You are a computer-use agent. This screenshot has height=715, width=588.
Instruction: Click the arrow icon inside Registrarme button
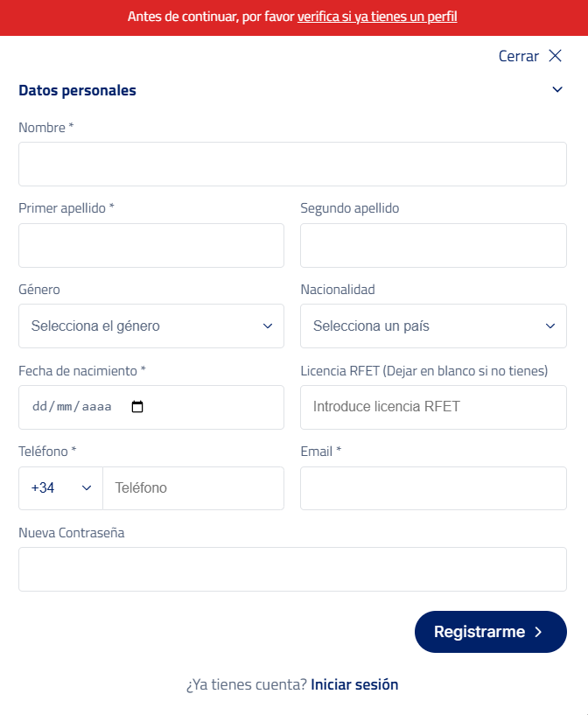tap(538, 632)
